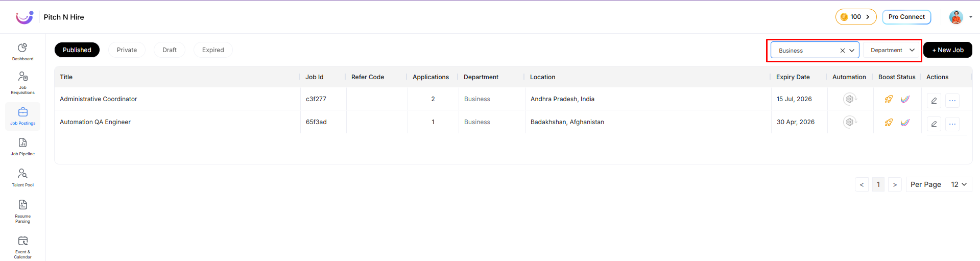The width and height of the screenshot is (980, 261).
Task: Select page 1 in pagination
Action: coord(878,184)
